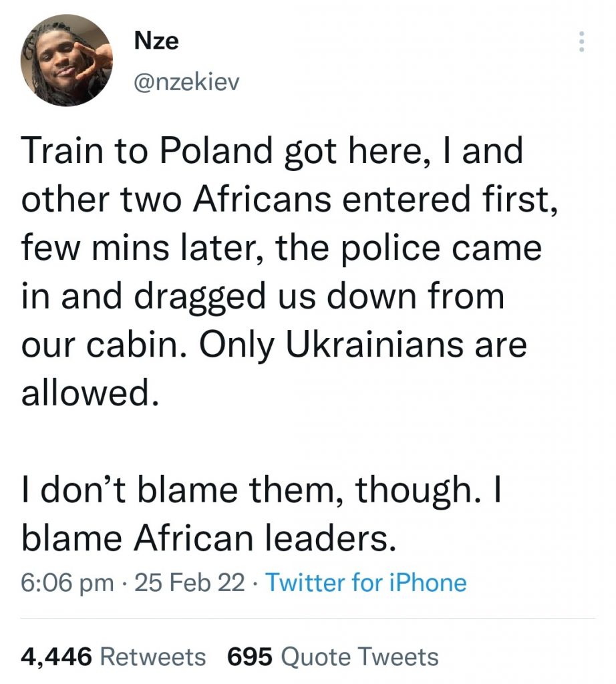Open the @nzekiev handle link
The height and width of the screenshot is (684, 616).
(186, 81)
